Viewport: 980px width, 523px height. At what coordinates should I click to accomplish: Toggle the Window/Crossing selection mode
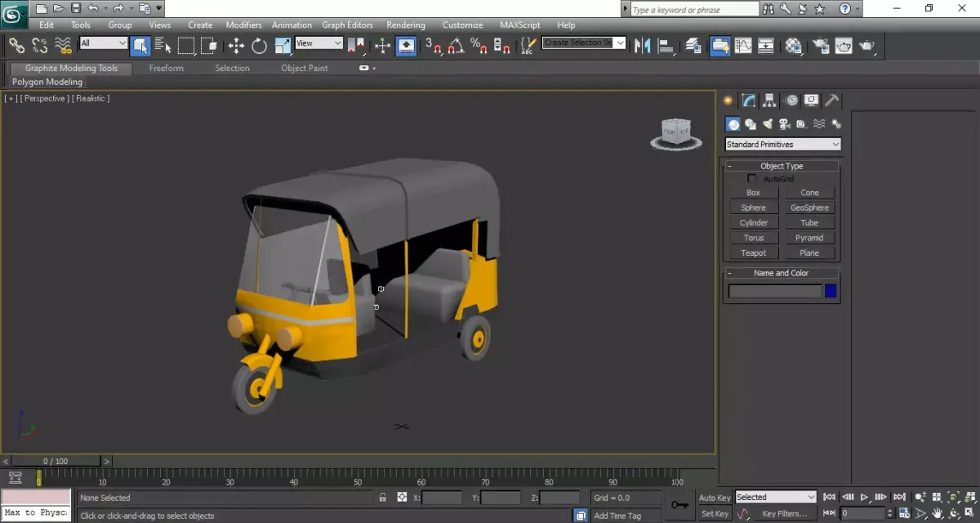point(209,45)
